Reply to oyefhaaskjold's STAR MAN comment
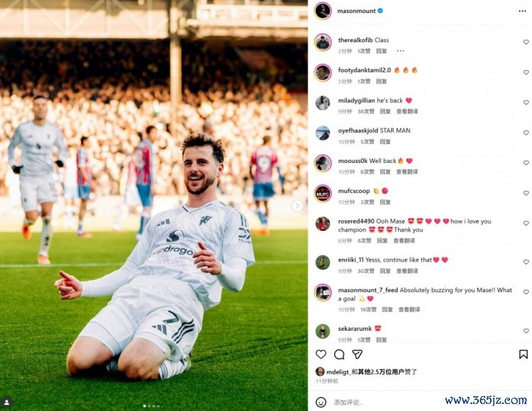Screen dimensions: 532x411 pos(384,142)
